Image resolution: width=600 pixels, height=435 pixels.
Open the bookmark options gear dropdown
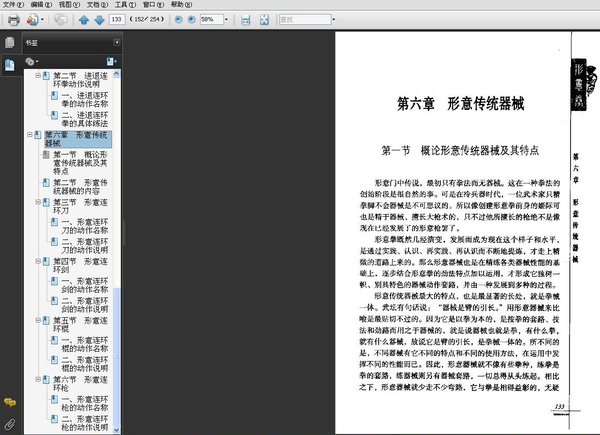pos(31,61)
